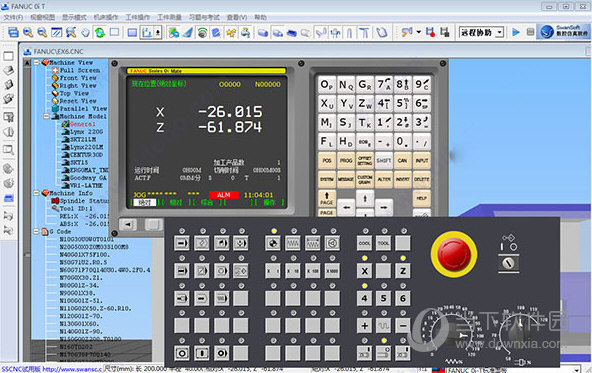Screen dimensions: 592x373
Task: Click the OFFSET SETTING key
Action: pyautogui.click(x=365, y=160)
